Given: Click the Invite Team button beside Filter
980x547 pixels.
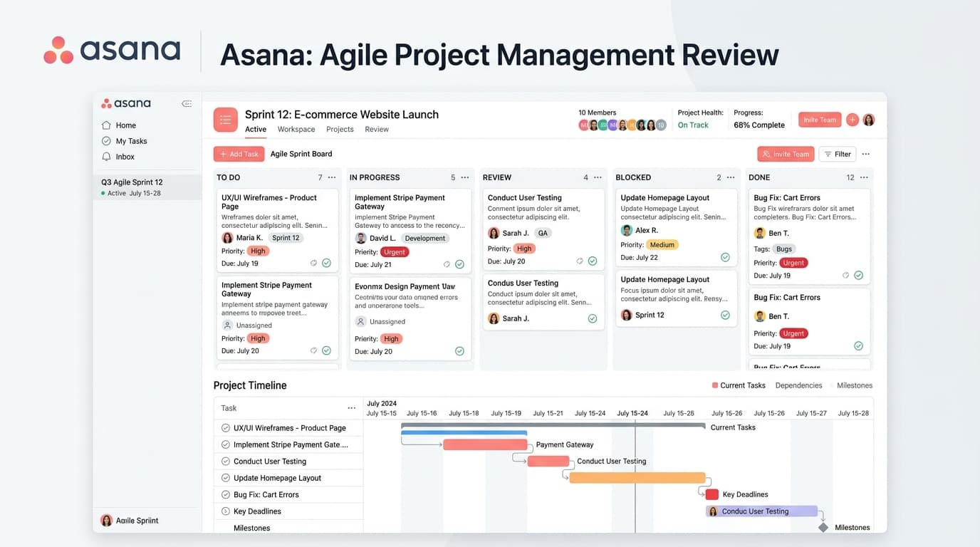Looking at the screenshot, I should point(786,154).
